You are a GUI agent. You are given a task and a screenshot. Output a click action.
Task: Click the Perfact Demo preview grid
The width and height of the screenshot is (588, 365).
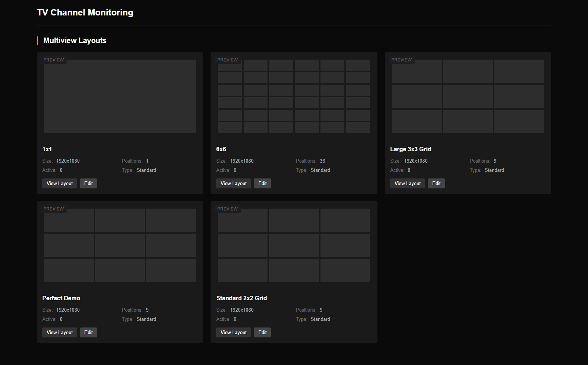click(x=120, y=245)
